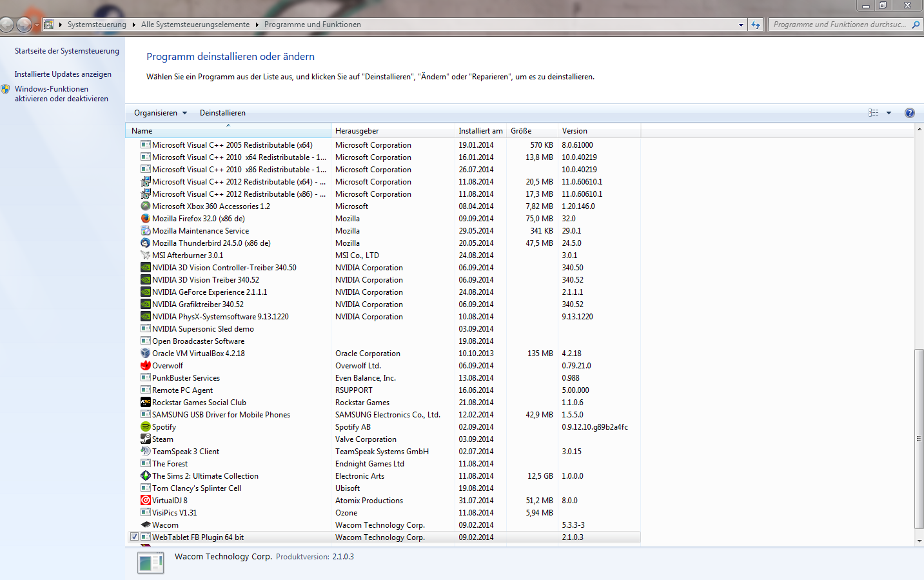Select SAMSUNG USB Driver for Mobile Phones

384,414
